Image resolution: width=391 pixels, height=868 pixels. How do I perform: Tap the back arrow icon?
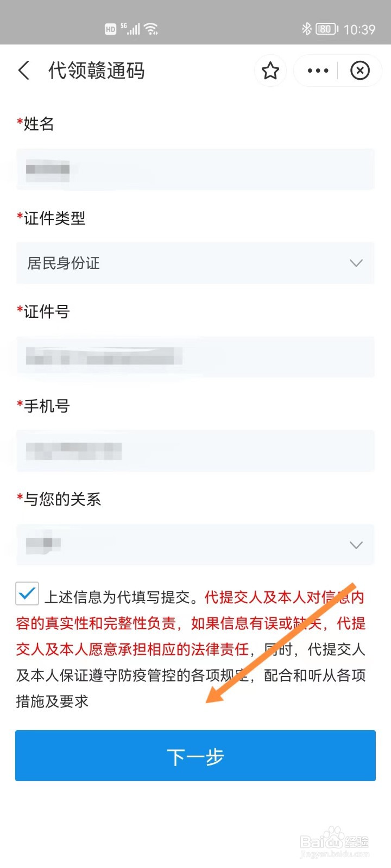click(x=24, y=71)
